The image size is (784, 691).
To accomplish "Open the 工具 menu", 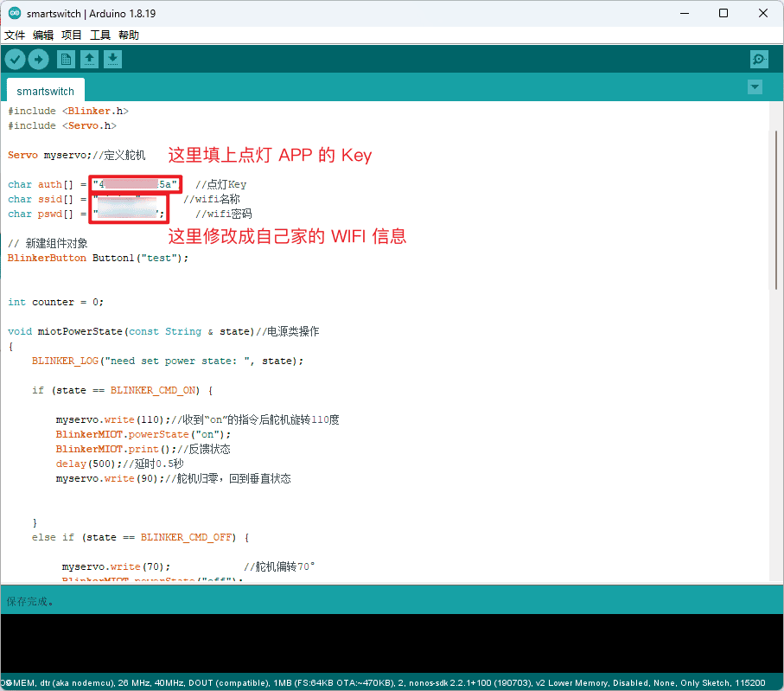I will pyautogui.click(x=100, y=35).
